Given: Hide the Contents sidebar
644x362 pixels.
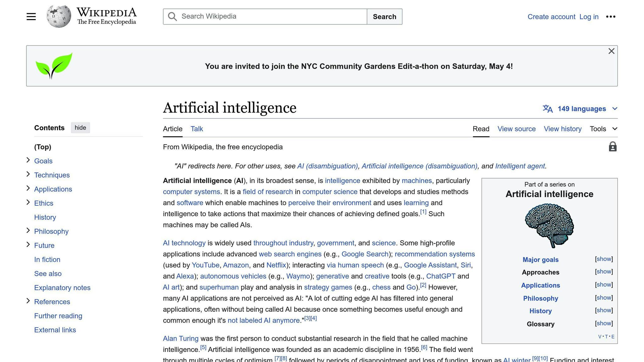Looking at the screenshot, I should [x=80, y=128].
